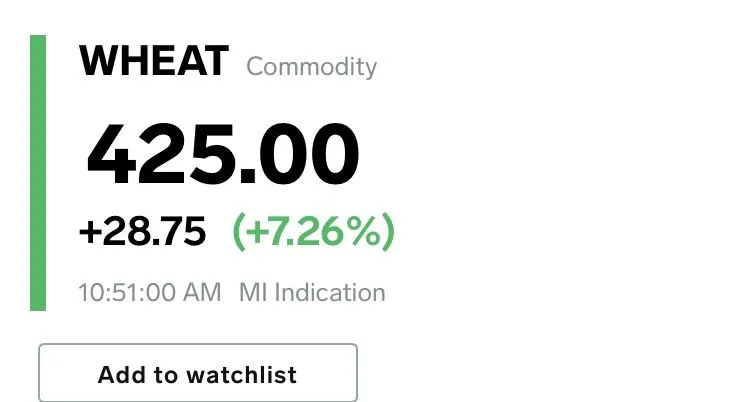Click the +28.75 price change figure
The image size is (750, 402).
click(142, 232)
